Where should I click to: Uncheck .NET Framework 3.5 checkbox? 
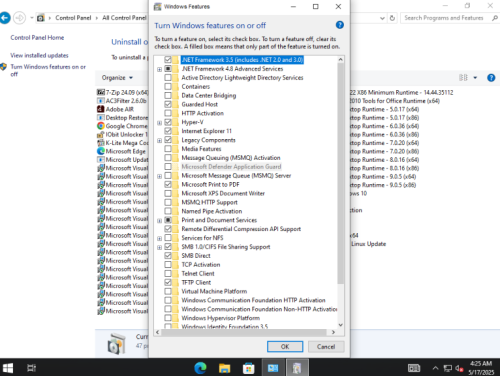pos(168,60)
